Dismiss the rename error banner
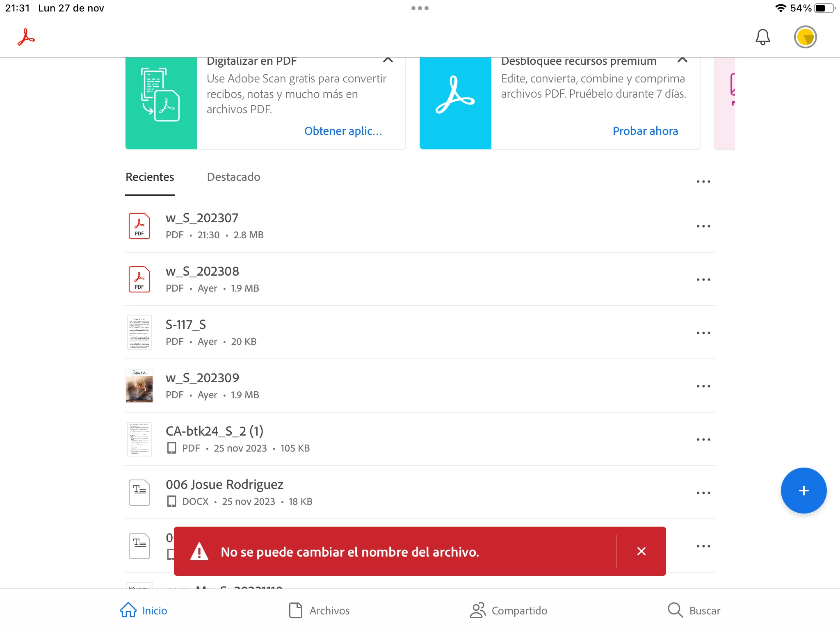840x630 pixels. (641, 551)
